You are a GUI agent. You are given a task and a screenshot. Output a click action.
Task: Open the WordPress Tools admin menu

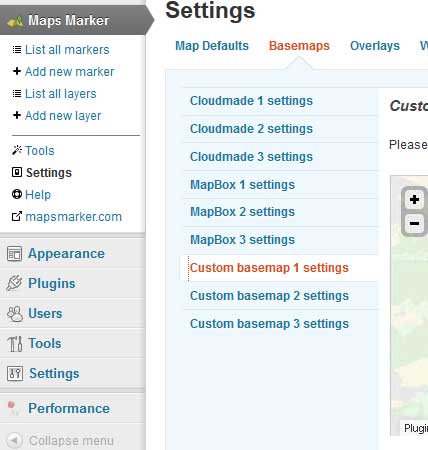point(45,344)
